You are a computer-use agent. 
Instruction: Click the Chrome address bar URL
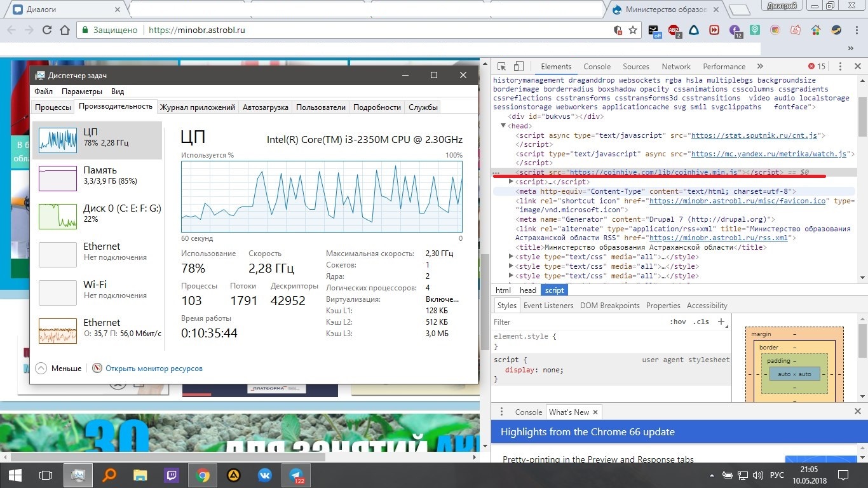(x=197, y=30)
